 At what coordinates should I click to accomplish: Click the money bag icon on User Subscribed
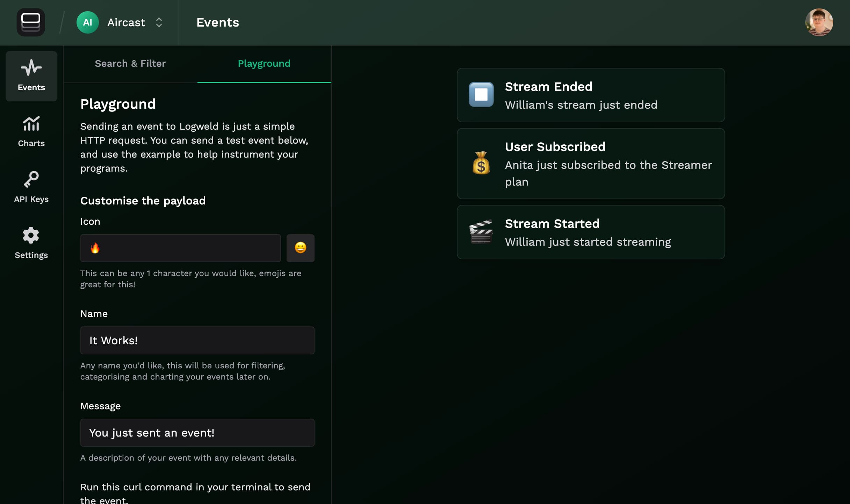click(481, 164)
